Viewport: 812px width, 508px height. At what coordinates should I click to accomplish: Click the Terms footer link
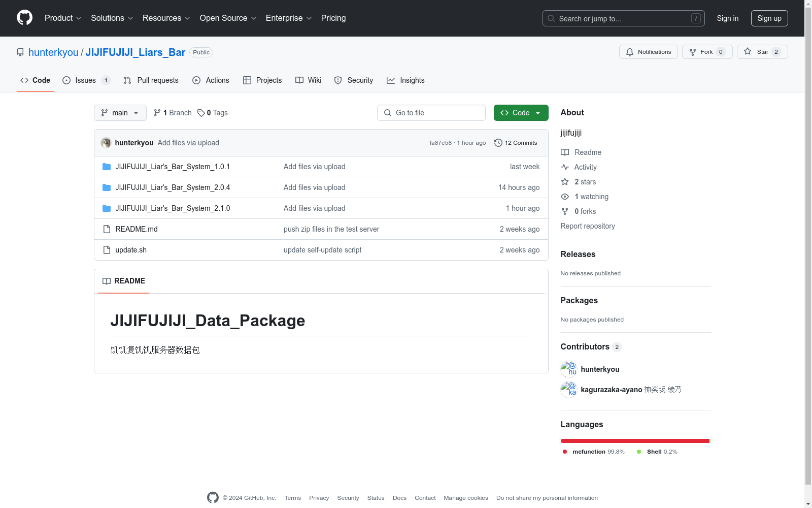293,498
